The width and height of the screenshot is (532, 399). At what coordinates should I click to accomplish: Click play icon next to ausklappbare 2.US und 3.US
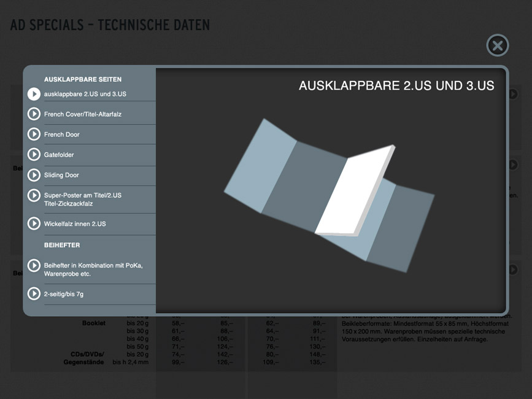34,94
